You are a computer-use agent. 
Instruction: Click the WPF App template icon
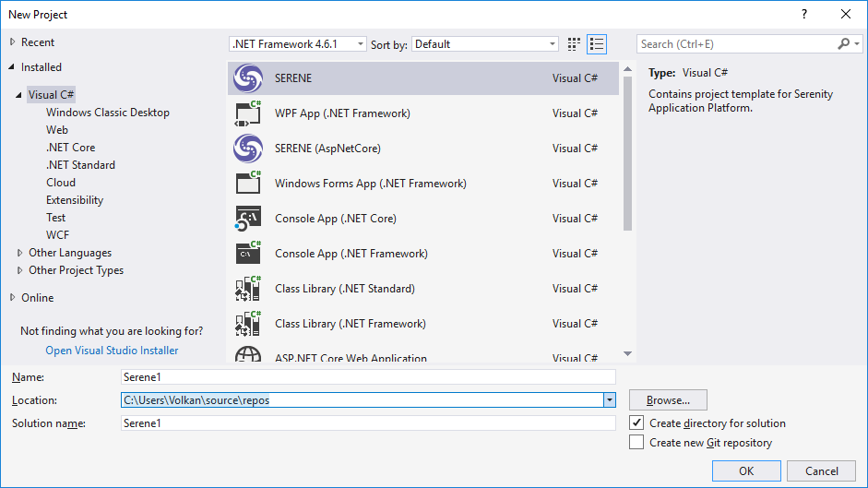247,113
